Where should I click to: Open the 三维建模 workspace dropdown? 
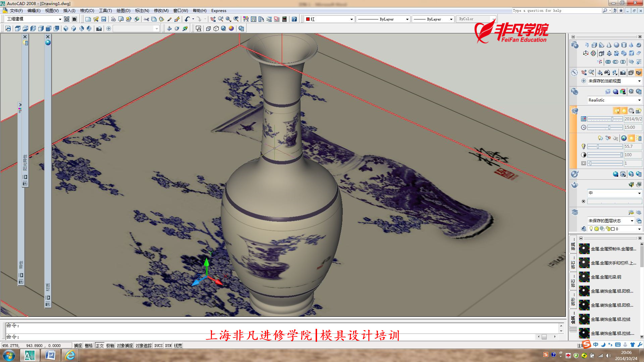click(x=34, y=19)
